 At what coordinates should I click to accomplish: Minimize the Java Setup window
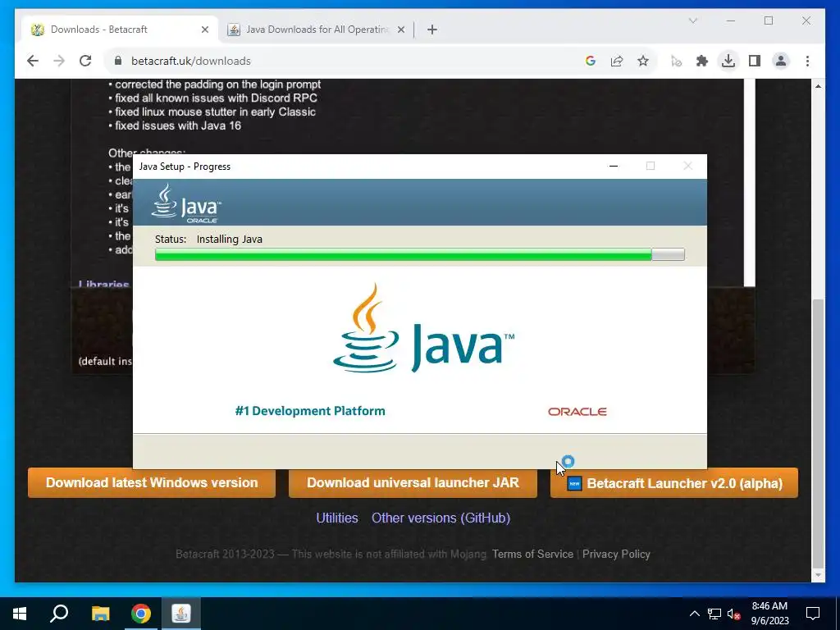[614, 166]
